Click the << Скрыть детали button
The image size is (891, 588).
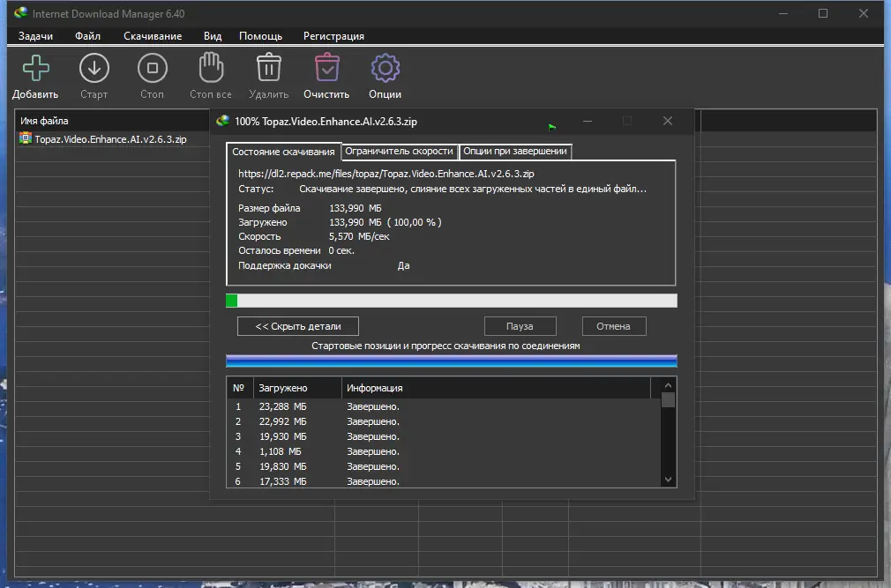[x=298, y=326]
